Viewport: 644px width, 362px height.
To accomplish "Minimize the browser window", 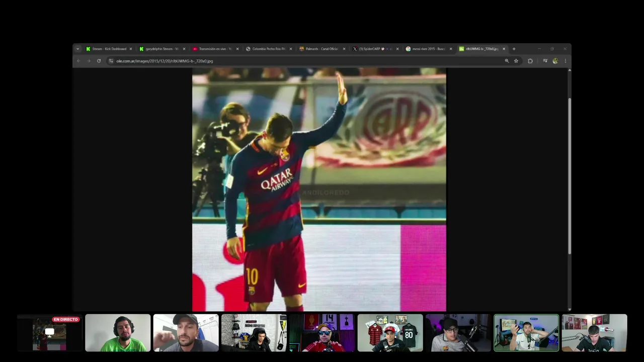I will click(x=539, y=49).
